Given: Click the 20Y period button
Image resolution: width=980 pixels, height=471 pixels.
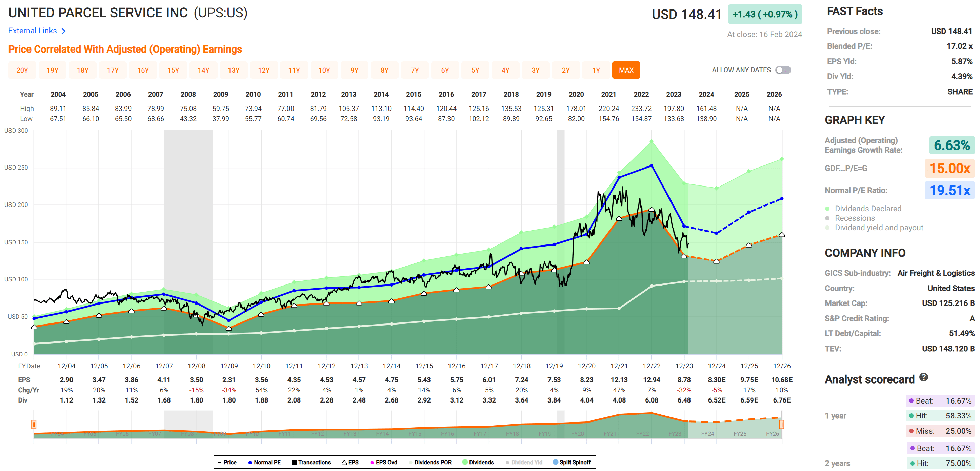Looking at the screenshot, I should [22, 70].
